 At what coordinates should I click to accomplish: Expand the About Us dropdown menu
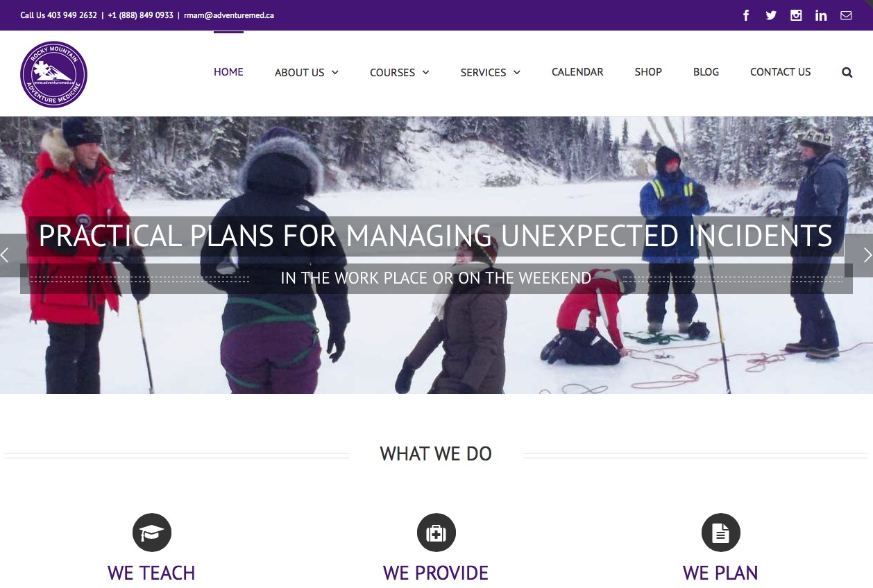coord(307,72)
